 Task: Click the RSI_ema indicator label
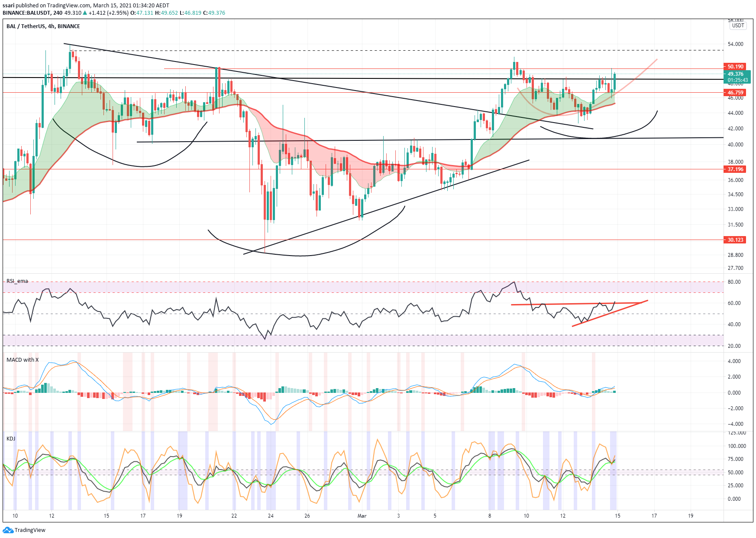[17, 281]
